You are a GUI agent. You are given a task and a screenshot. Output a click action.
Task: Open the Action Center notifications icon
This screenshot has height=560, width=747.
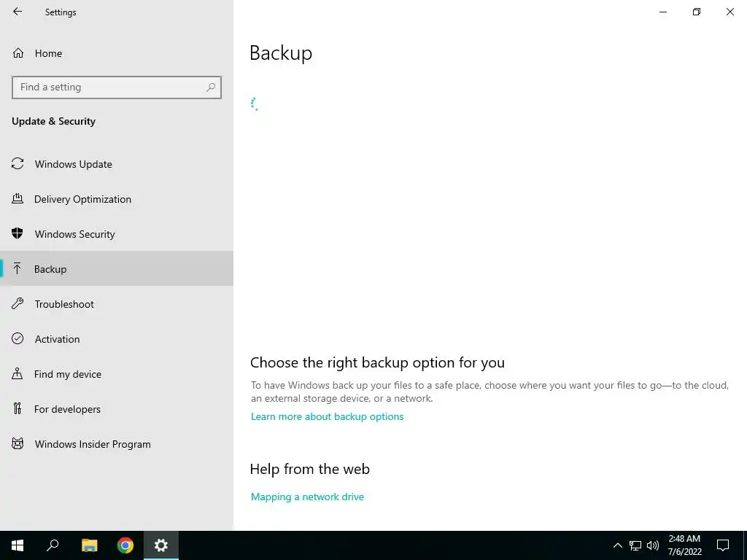(723, 545)
